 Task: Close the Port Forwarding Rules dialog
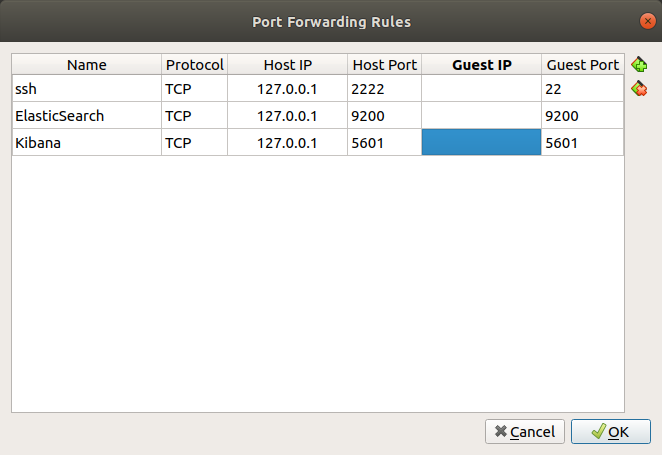[647, 20]
